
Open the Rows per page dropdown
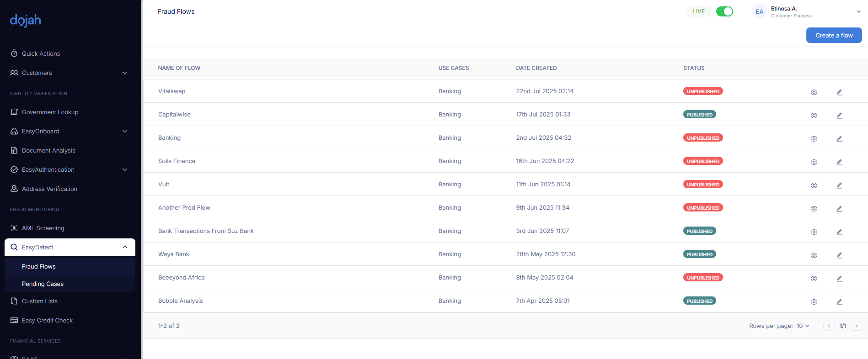[x=803, y=326]
